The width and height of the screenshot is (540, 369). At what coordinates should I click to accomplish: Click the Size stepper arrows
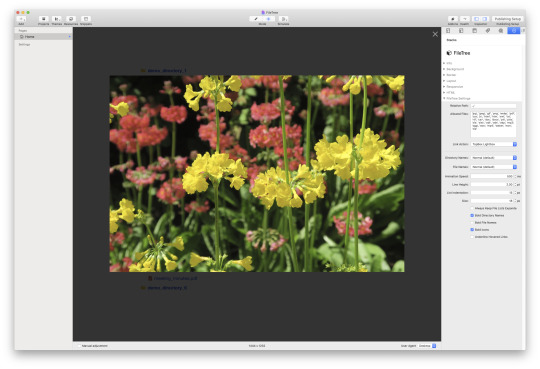[x=515, y=201]
